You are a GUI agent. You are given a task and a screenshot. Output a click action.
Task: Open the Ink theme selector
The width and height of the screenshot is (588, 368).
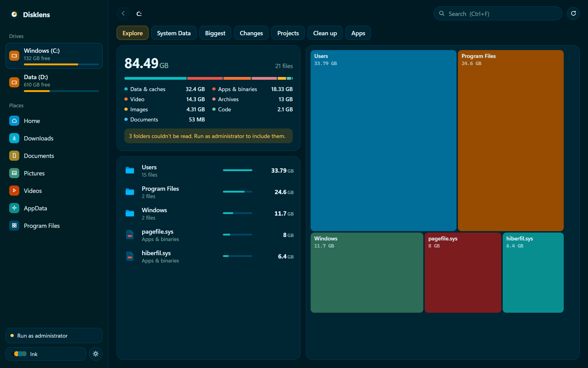coord(46,354)
